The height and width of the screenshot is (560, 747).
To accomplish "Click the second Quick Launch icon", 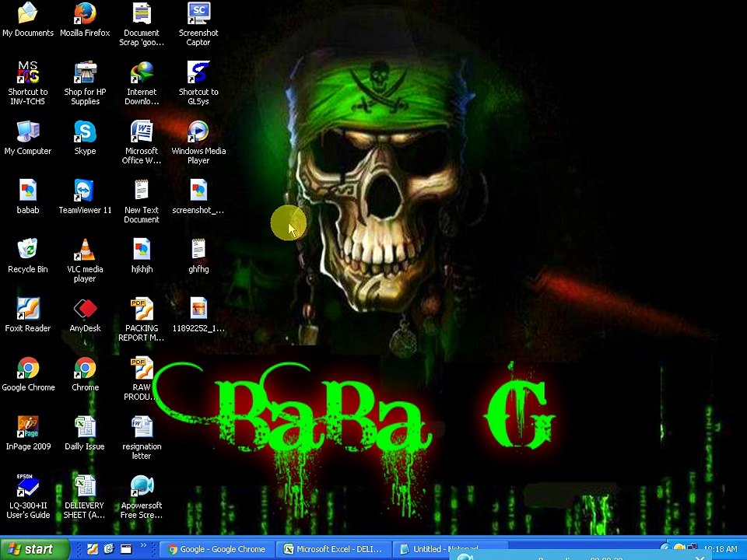I will (109, 549).
